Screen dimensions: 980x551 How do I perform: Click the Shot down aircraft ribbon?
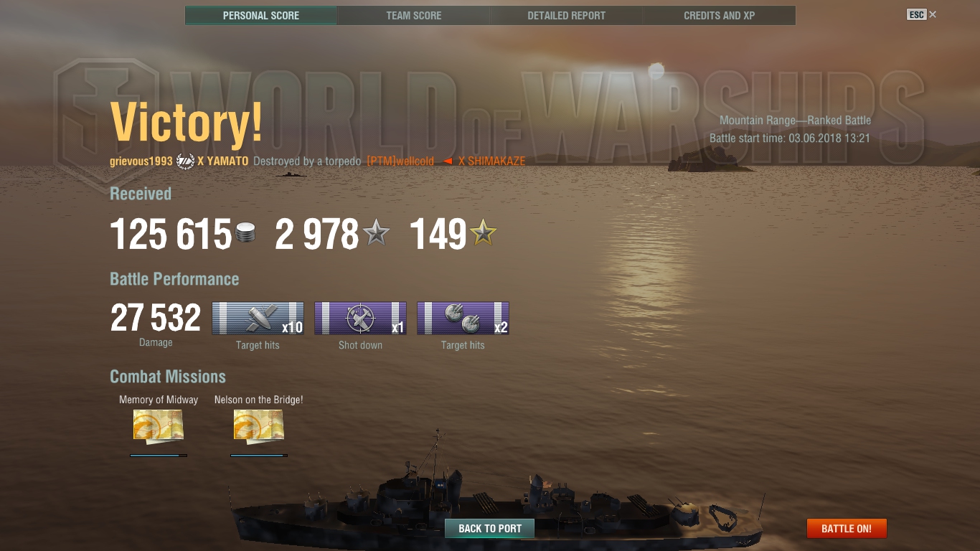click(x=360, y=318)
